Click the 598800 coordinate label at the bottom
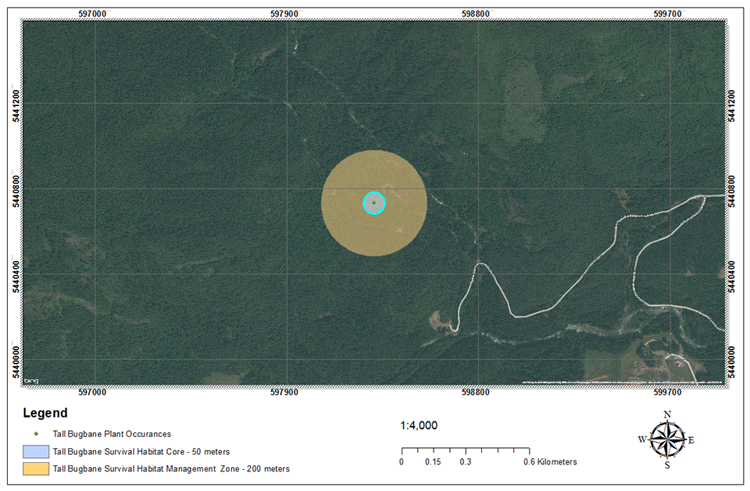750x491 pixels. coord(477,392)
